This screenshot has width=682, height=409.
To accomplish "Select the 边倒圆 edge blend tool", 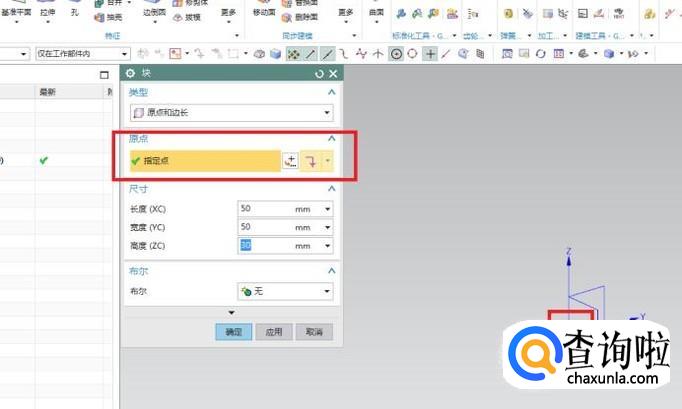I will [154, 10].
